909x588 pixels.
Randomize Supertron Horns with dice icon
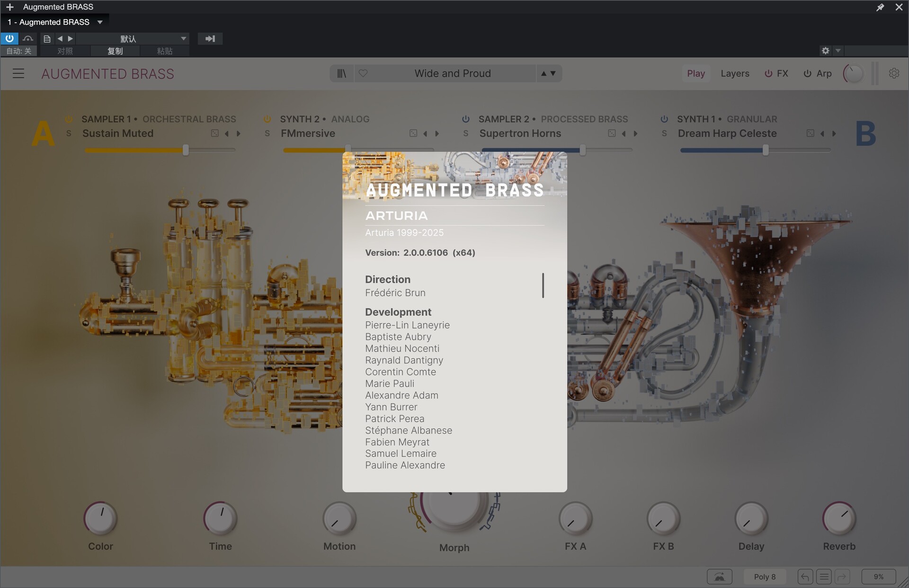[612, 134]
